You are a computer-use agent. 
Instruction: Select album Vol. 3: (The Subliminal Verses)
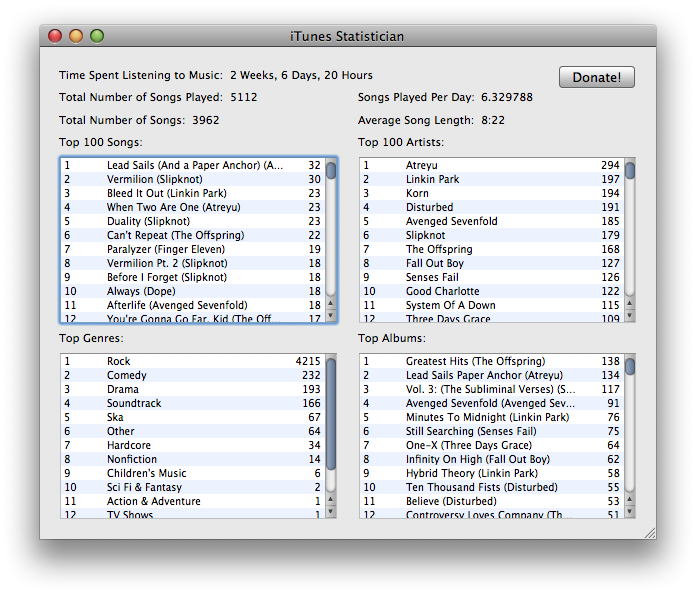coord(492,389)
